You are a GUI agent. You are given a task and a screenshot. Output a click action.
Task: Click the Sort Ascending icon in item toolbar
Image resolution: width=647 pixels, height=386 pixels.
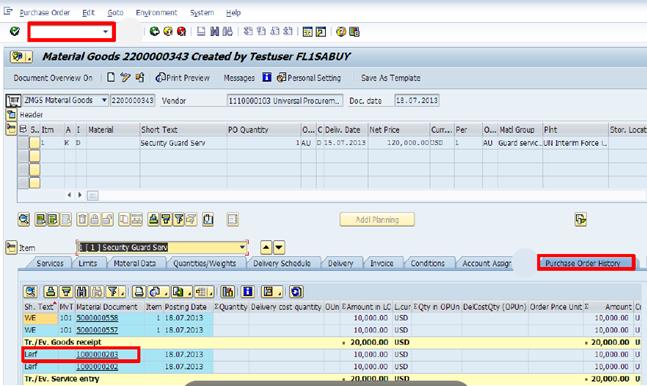pyautogui.click(x=153, y=219)
